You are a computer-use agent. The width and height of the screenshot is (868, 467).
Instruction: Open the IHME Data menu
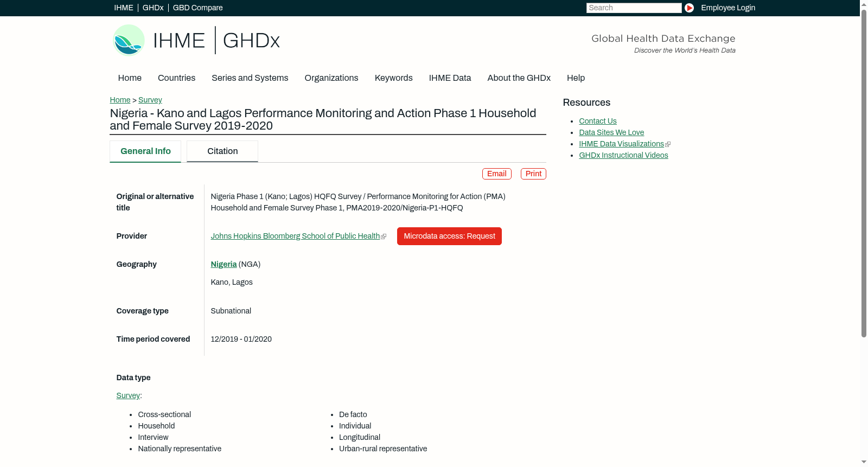click(450, 78)
